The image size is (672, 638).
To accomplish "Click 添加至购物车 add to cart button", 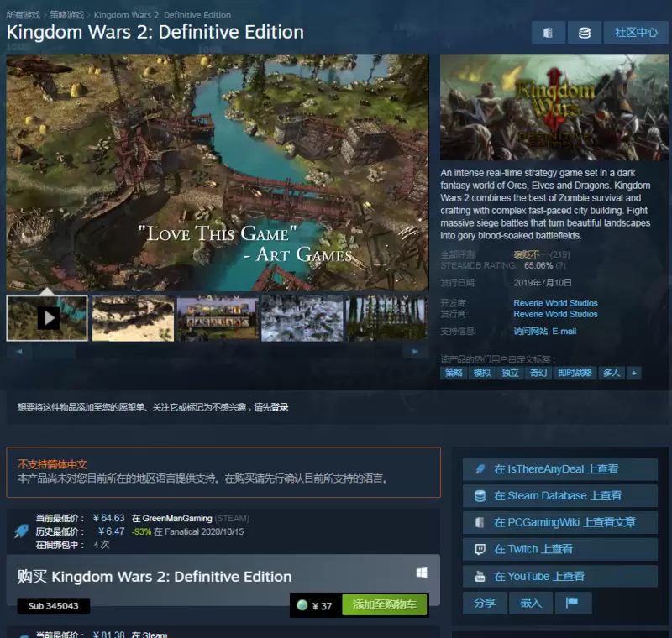I will tap(385, 604).
